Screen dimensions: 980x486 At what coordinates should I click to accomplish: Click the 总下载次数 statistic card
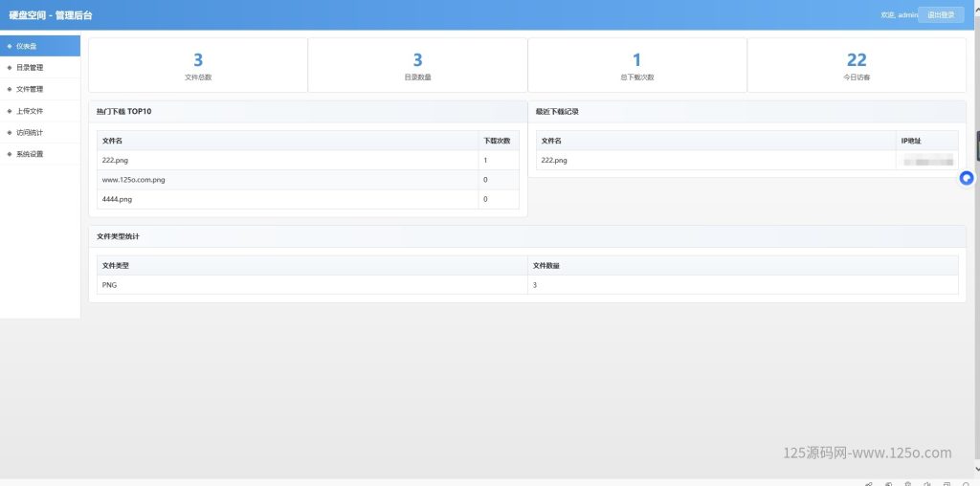(636, 66)
